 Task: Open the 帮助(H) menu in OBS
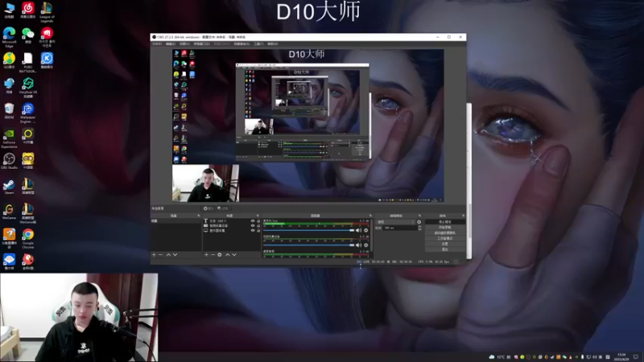pyautogui.click(x=273, y=44)
